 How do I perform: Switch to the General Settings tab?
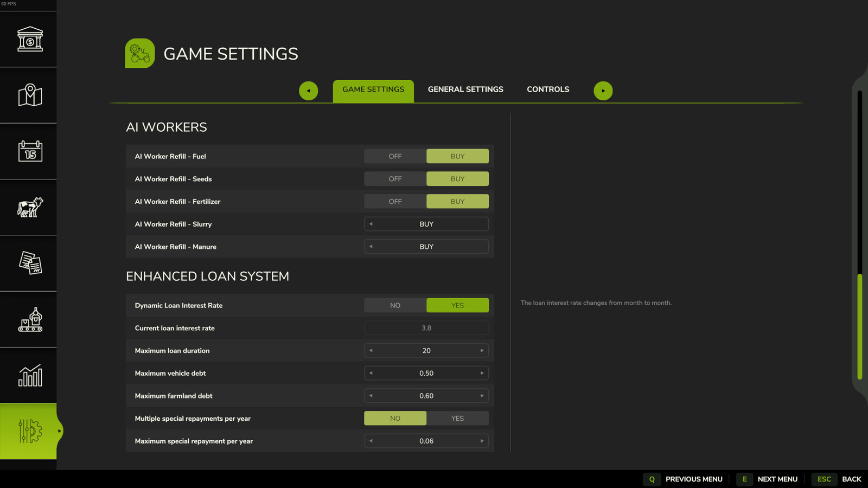(x=465, y=89)
